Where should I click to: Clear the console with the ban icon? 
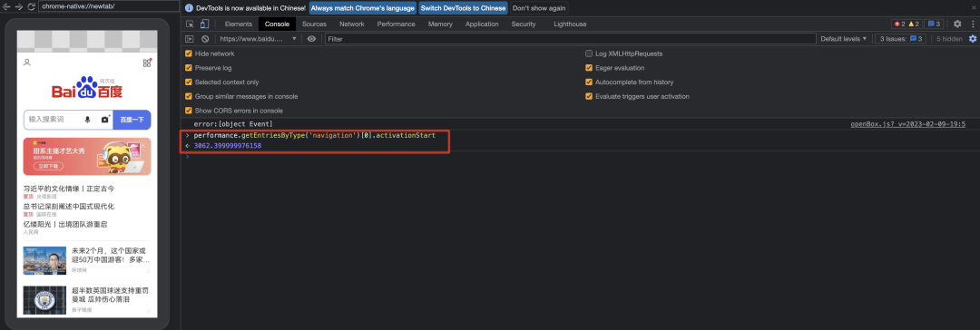pos(204,39)
